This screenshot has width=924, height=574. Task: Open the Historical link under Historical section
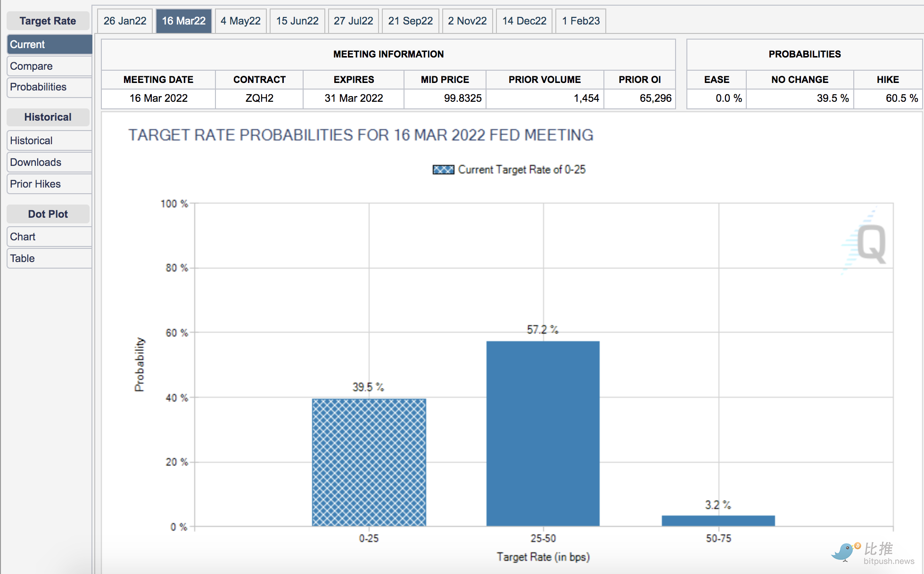[49, 140]
